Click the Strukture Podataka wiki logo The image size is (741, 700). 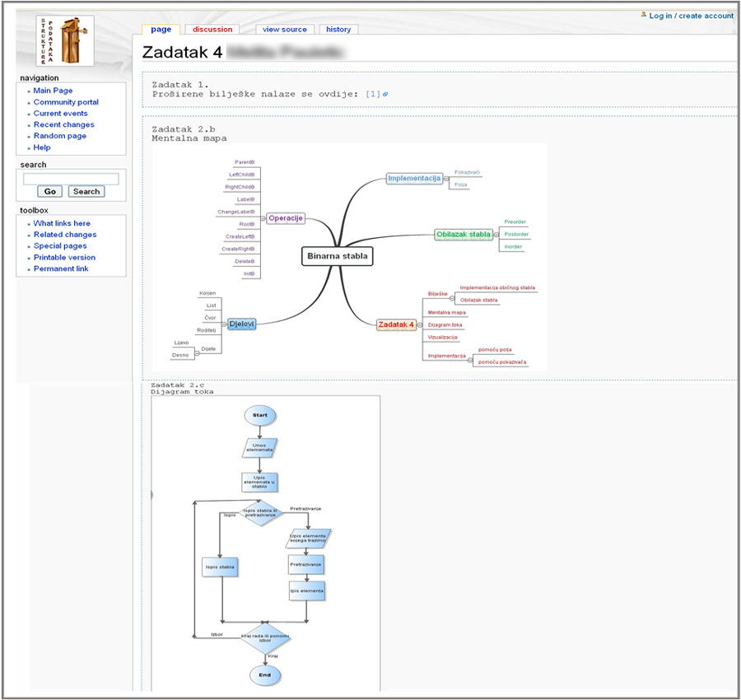[65, 40]
